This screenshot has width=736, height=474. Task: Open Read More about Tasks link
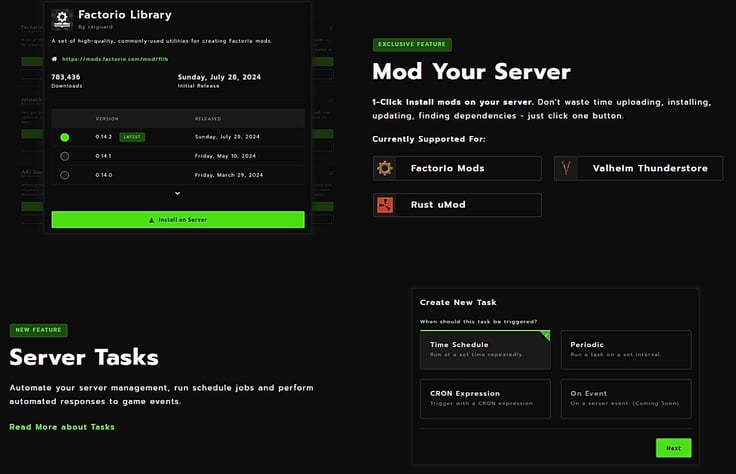click(62, 427)
